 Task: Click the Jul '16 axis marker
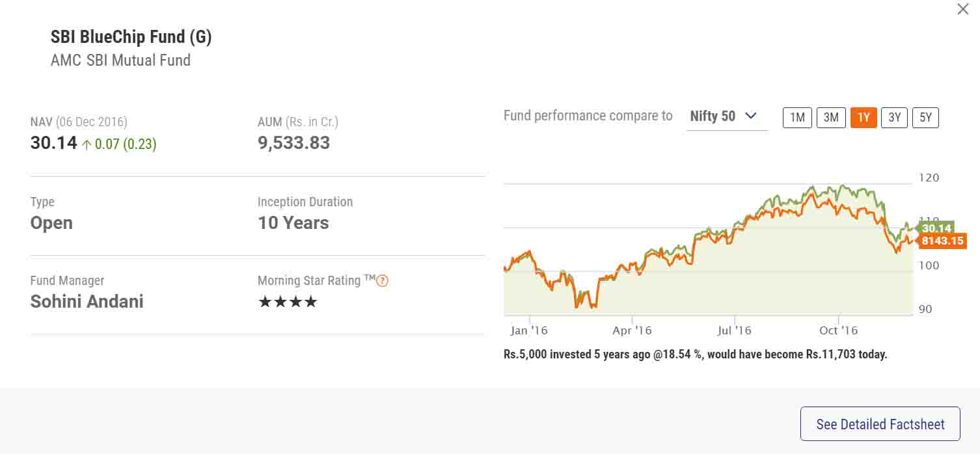tap(734, 330)
